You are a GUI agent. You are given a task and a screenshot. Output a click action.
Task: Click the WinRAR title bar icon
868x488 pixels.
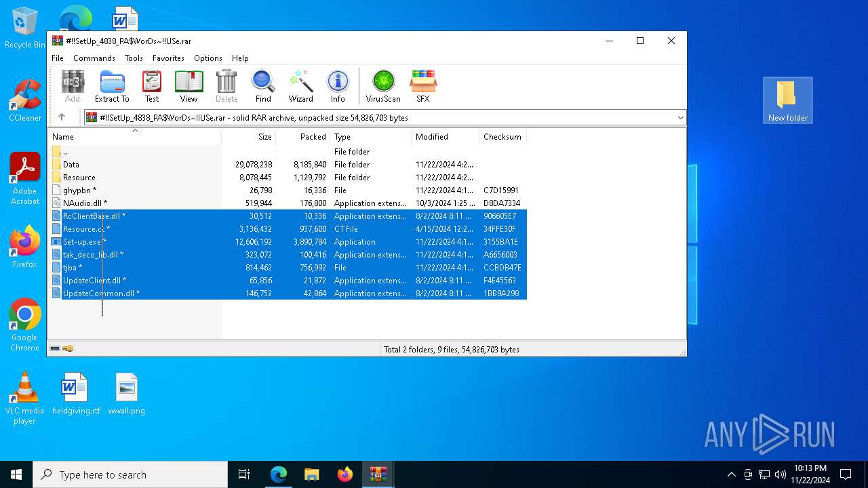(x=58, y=41)
